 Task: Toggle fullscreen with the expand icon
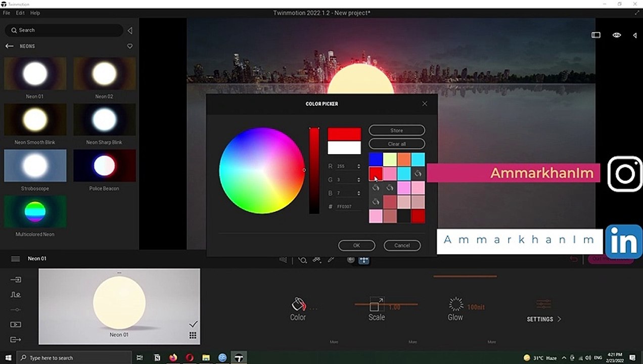[637, 13]
